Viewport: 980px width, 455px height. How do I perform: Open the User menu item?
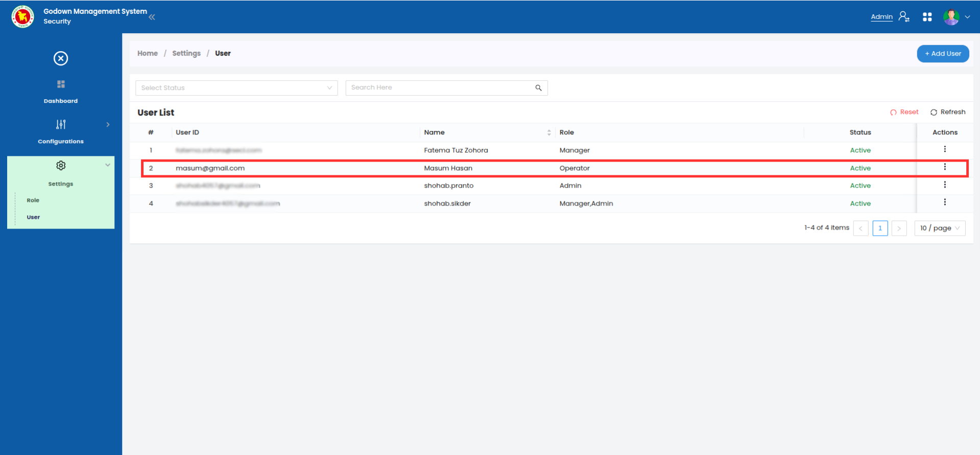(33, 217)
